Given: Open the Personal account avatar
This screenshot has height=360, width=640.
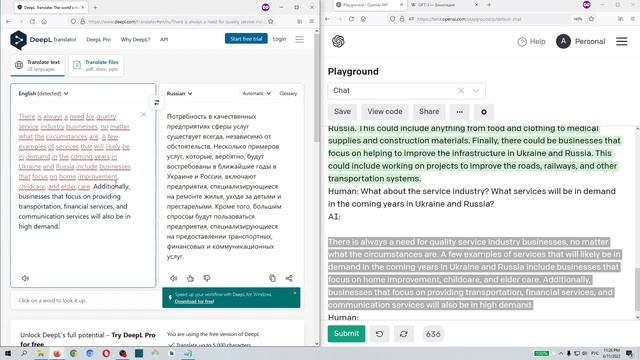Looking at the screenshot, I should pyautogui.click(x=563, y=41).
